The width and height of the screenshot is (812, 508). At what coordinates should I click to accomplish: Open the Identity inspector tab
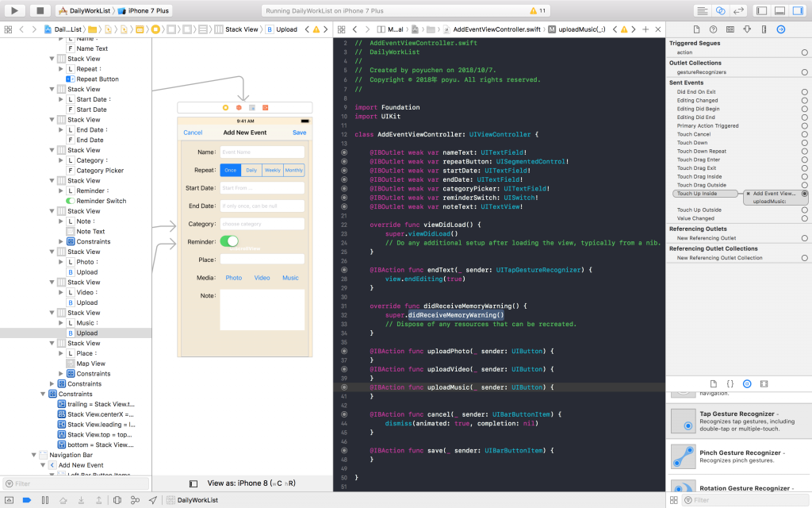[x=730, y=29]
